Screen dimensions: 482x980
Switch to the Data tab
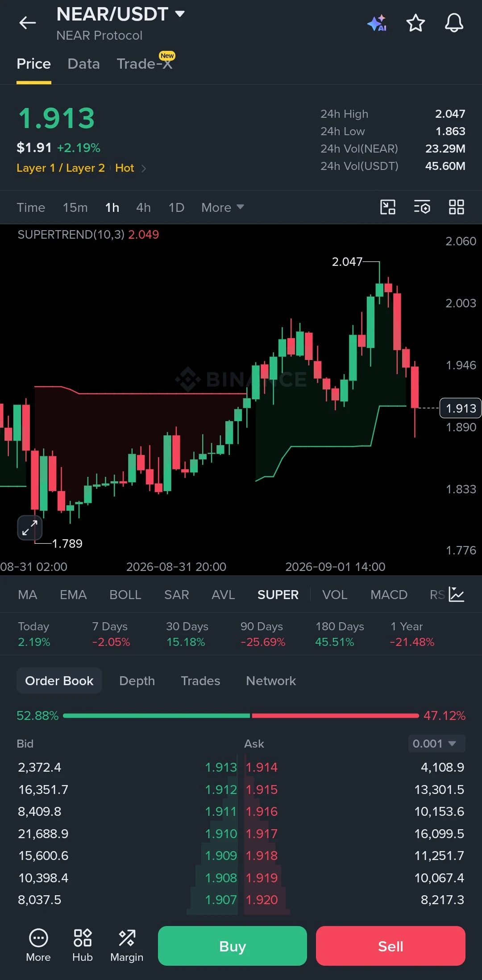[x=83, y=64]
